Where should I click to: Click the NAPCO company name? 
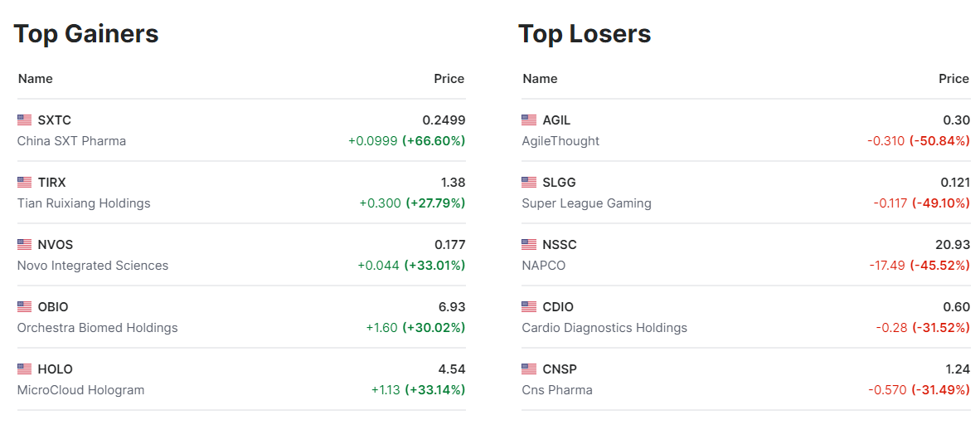pos(543,266)
